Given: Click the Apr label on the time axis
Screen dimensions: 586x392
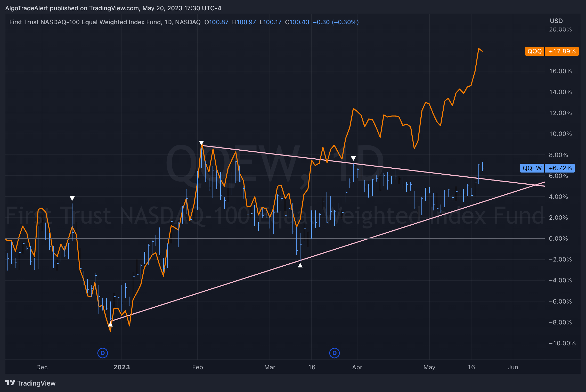Looking at the screenshot, I should tap(357, 367).
